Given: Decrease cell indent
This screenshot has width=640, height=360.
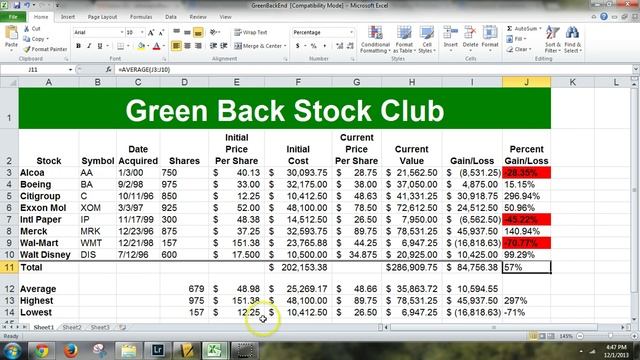Looking at the screenshot, I should tap(213, 46).
